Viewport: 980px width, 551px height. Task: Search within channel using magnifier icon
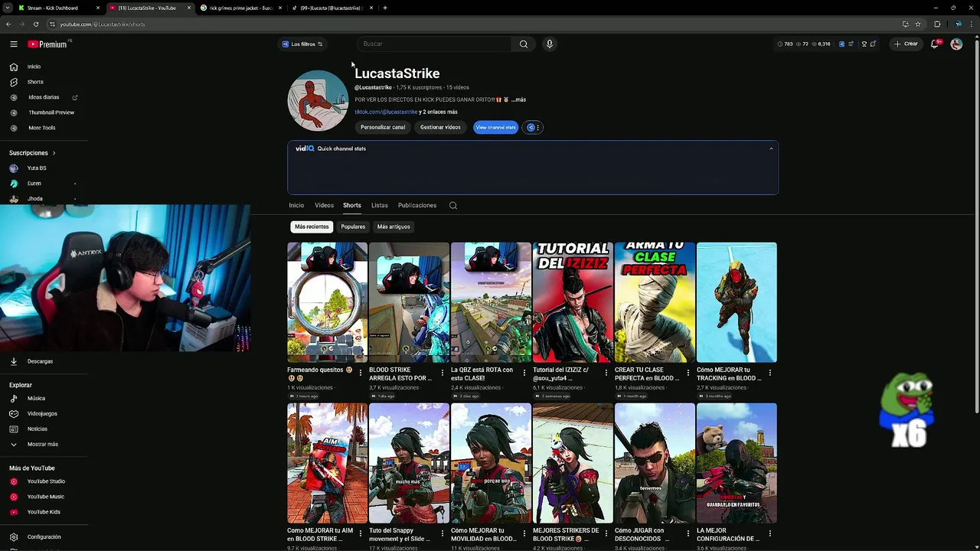pos(453,205)
